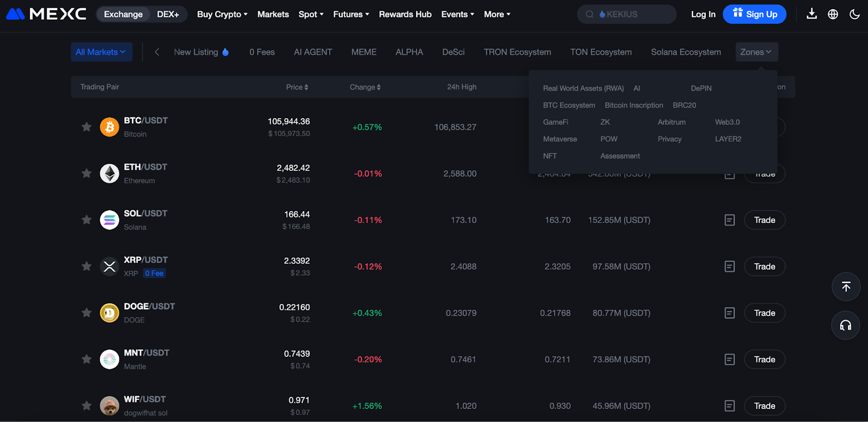Click the Log In link

point(703,14)
